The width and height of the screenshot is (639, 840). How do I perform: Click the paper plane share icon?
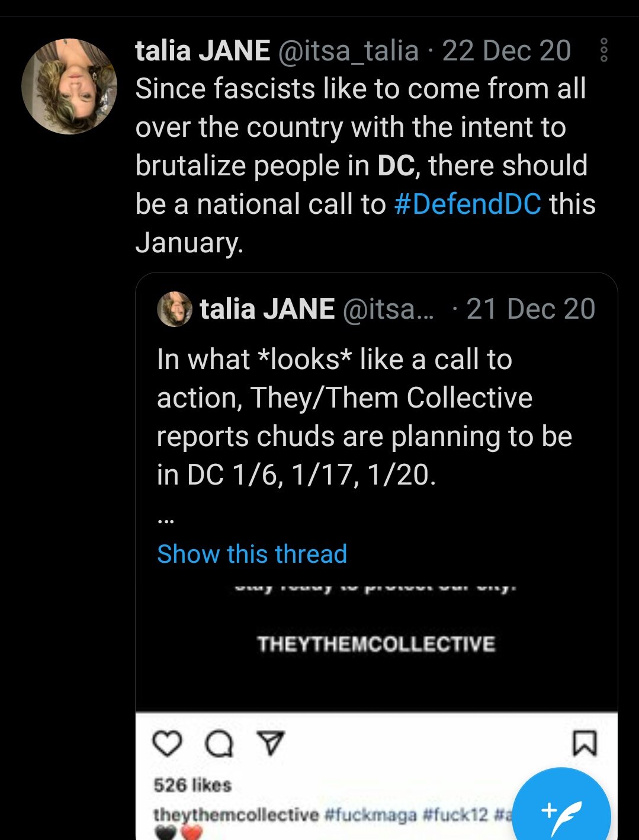tap(271, 743)
